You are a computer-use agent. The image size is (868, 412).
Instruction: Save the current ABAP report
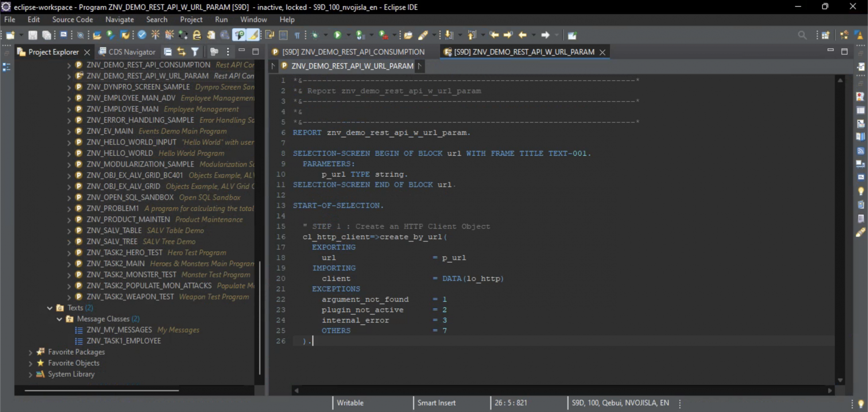(x=32, y=35)
